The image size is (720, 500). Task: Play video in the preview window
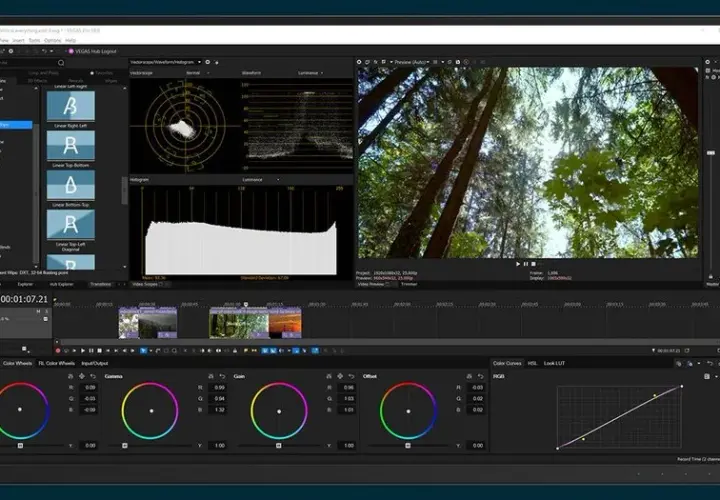(518, 264)
